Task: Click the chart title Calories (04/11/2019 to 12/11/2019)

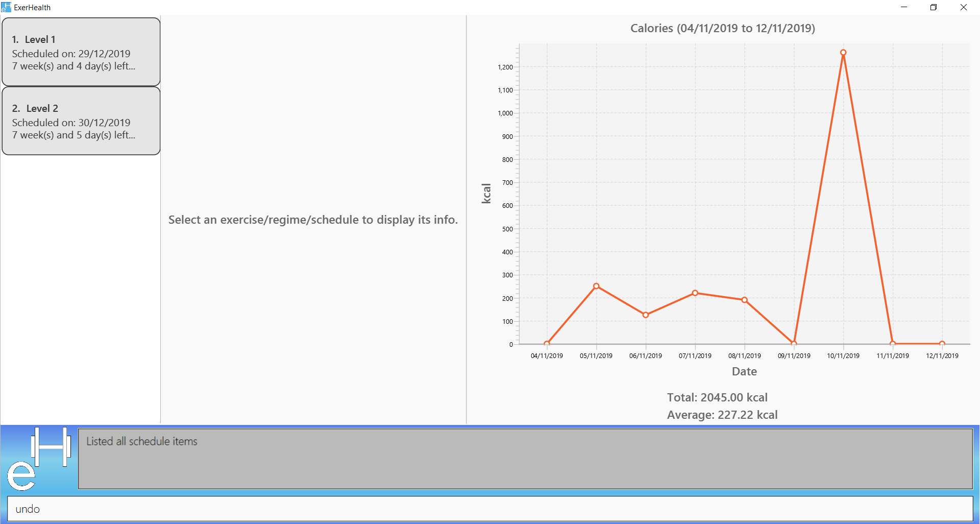Action: click(723, 29)
